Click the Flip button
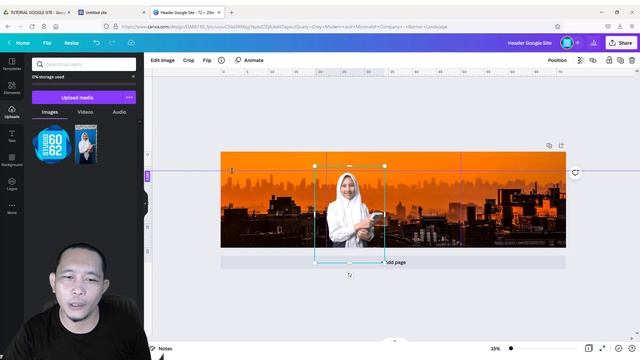Viewport: 640px width, 360px height. [x=207, y=60]
